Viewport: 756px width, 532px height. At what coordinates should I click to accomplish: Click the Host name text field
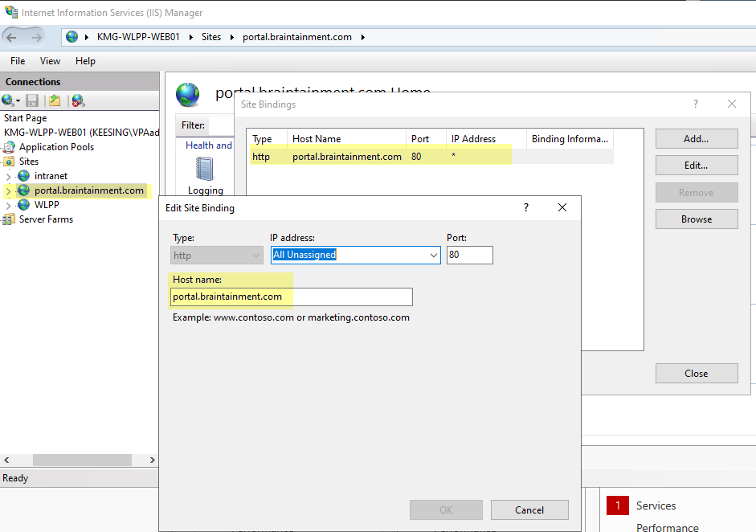pyautogui.click(x=292, y=297)
